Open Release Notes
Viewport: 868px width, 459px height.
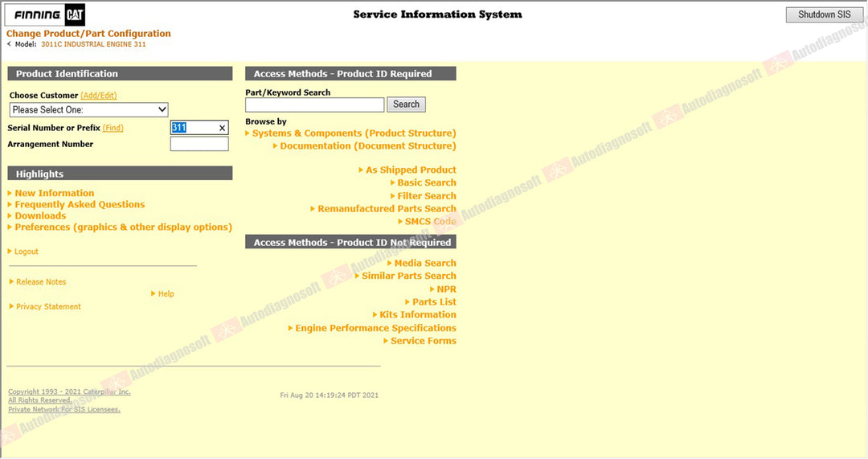pos(41,282)
